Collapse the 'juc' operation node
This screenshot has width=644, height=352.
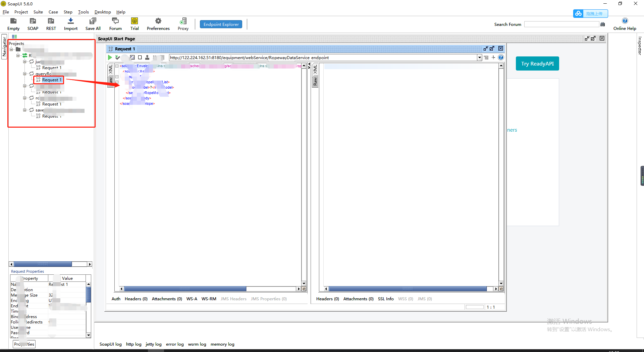click(24, 61)
